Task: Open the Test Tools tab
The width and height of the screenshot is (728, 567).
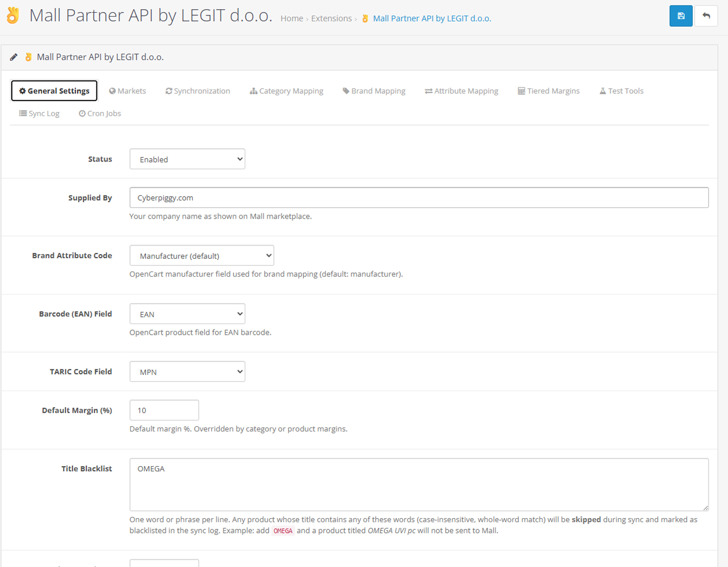Action: [x=621, y=91]
